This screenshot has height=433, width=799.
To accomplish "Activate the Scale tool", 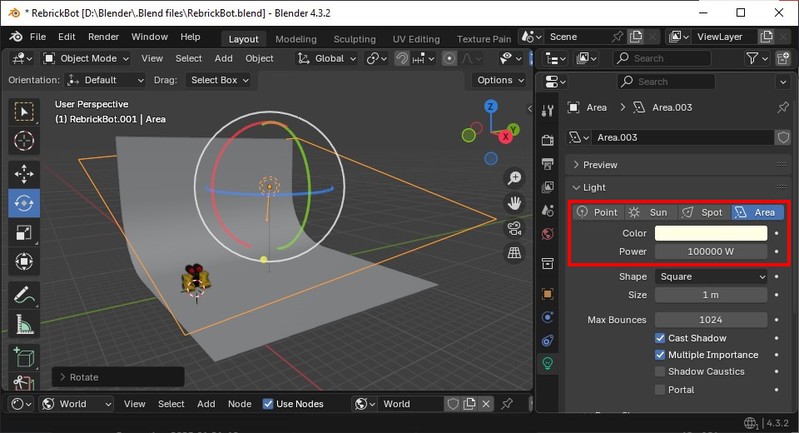I will 24,233.
